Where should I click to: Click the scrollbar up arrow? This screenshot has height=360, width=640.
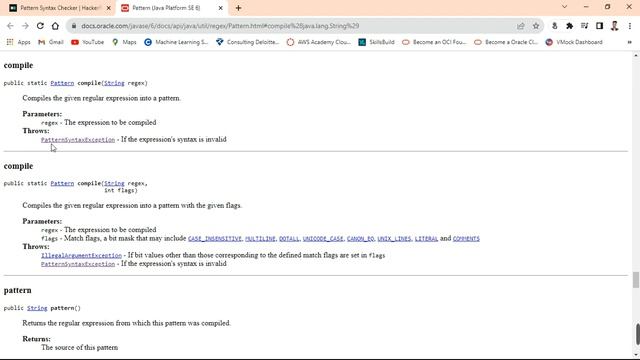point(636,55)
